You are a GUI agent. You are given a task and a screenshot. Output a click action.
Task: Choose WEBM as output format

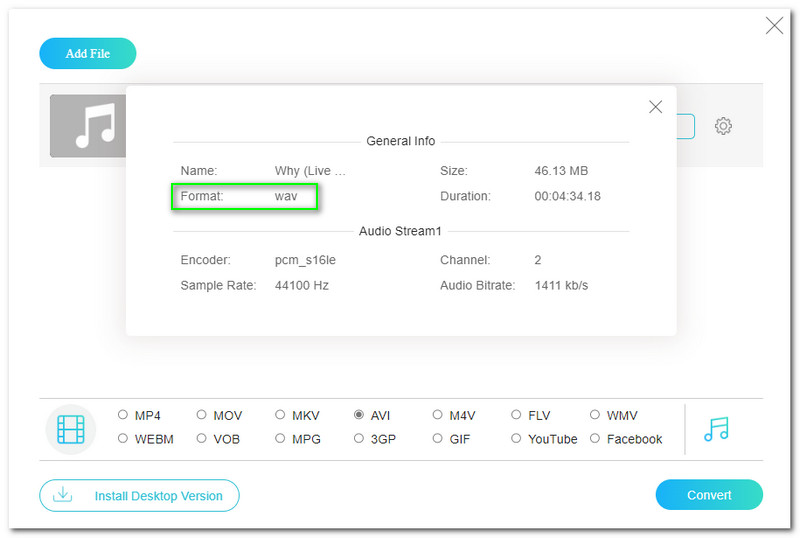123,439
